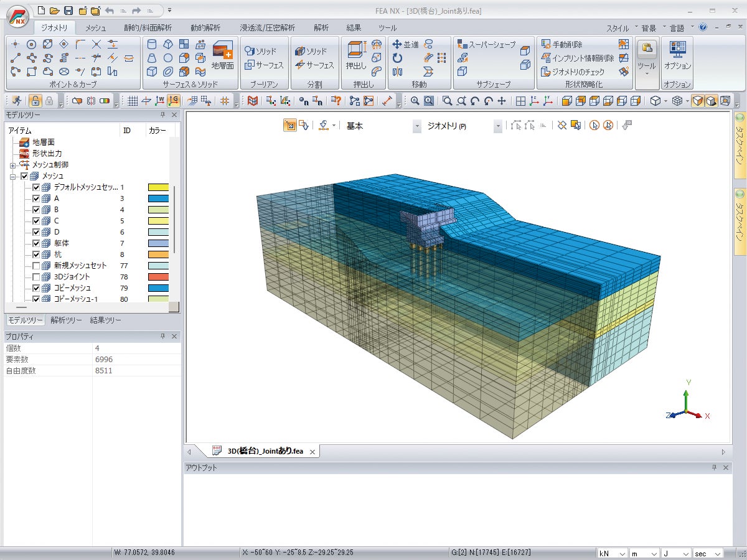Click the pan view arrows icon
Image resolution: width=747 pixels, height=560 pixels.
pyautogui.click(x=502, y=101)
